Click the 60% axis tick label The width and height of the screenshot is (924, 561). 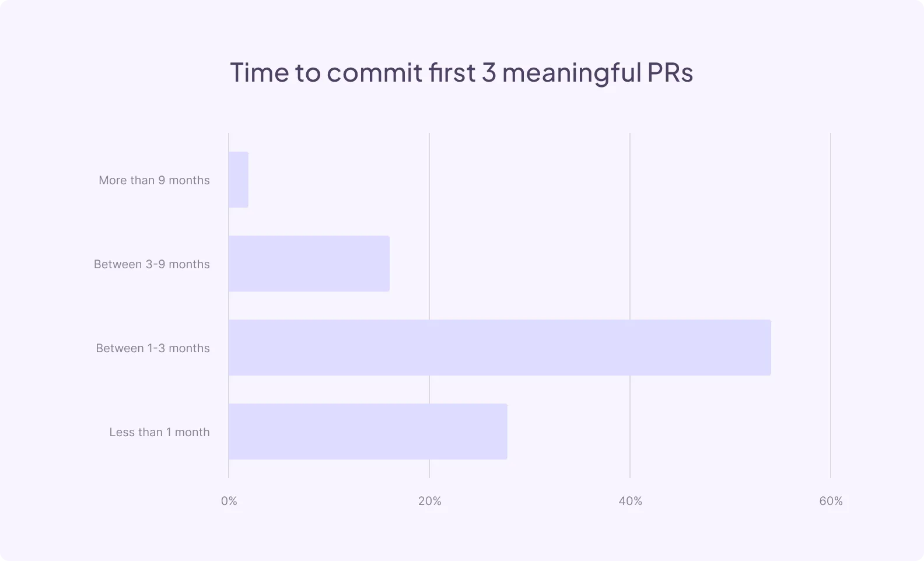[x=831, y=501]
